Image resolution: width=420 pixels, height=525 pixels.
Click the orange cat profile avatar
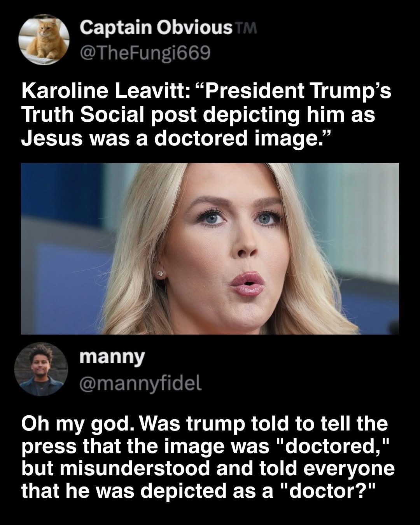pos(44,39)
